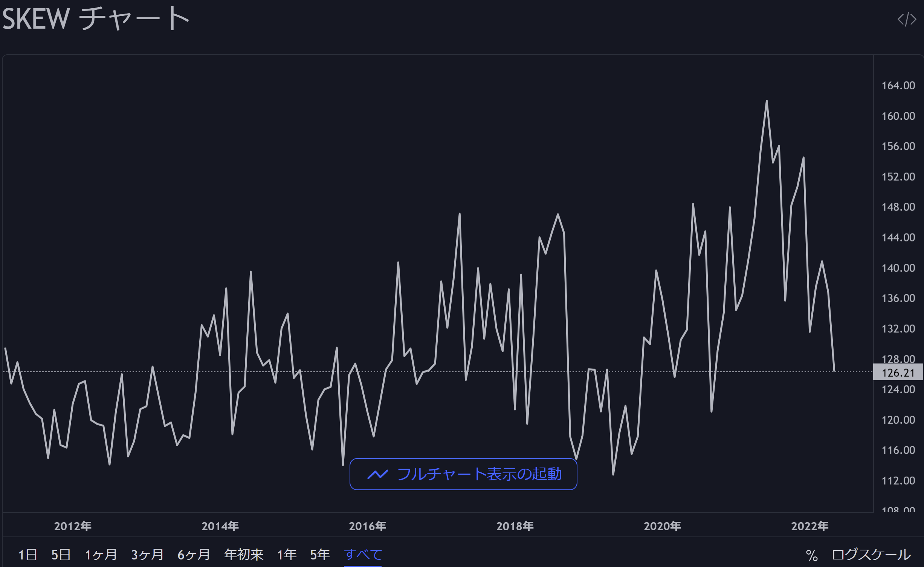
Task: Choose the 6ヶ月 range
Action: pos(194,555)
